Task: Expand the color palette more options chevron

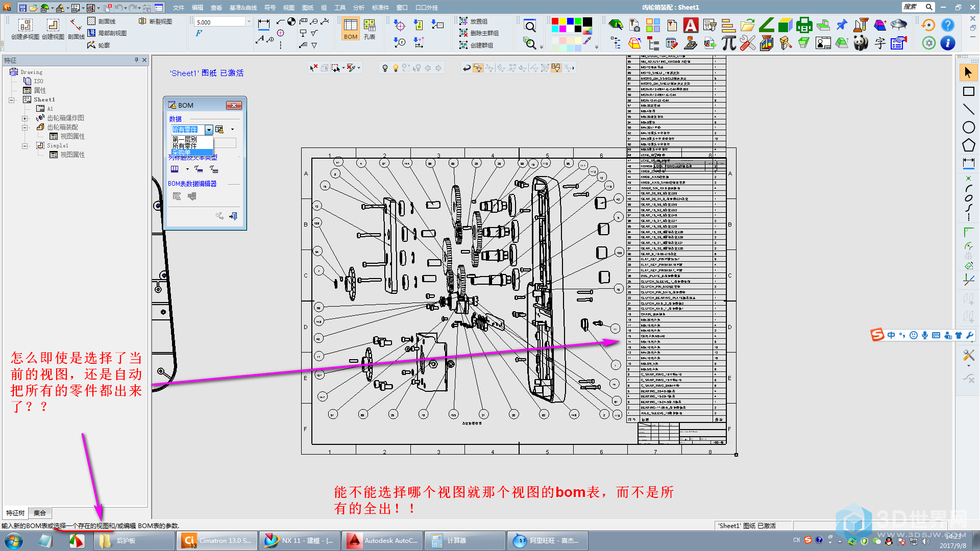Action: point(597,47)
